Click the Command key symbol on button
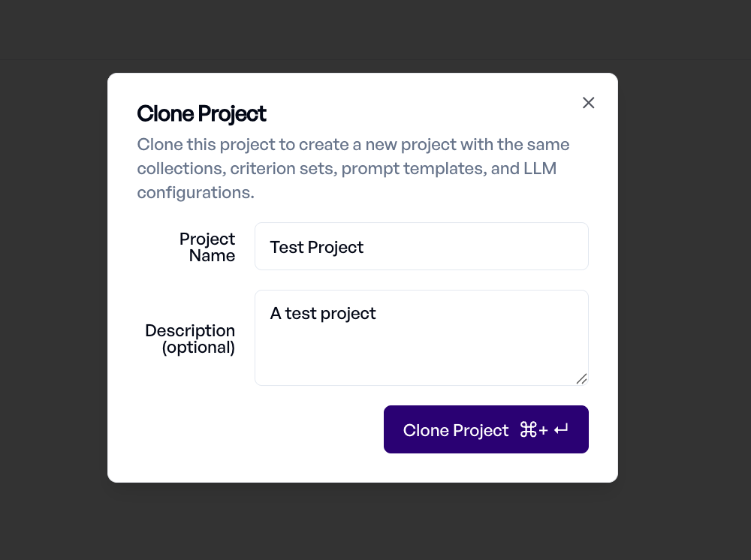Viewport: 751px width, 560px height. 528,430
